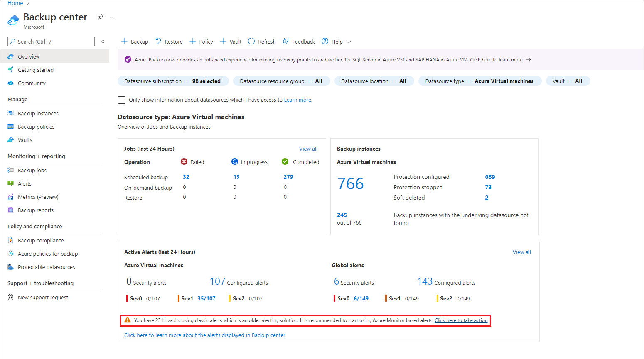Click View all in Jobs card
Screen dimensions: 644x359
308,149
